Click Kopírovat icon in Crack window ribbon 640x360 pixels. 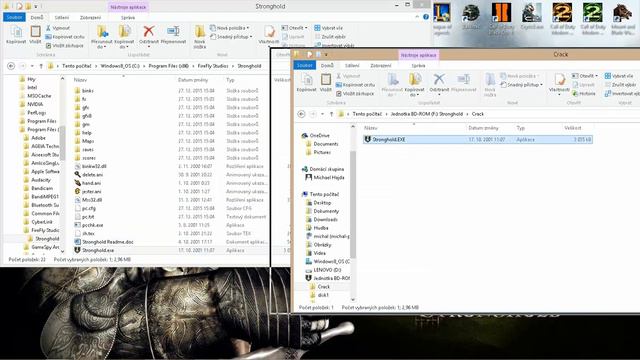pos(307,82)
